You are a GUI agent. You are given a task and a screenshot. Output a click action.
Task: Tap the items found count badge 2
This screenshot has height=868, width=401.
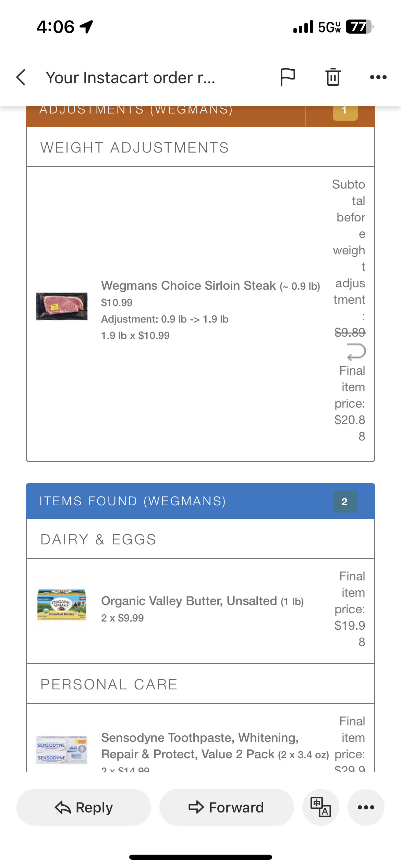tap(345, 502)
